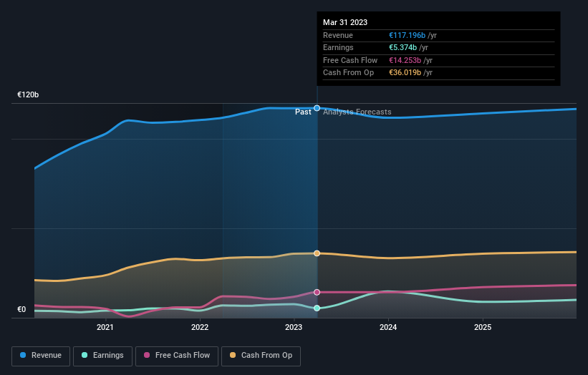
Task: Click the Revenue data point marker at Mar 2023
Action: tap(317, 108)
